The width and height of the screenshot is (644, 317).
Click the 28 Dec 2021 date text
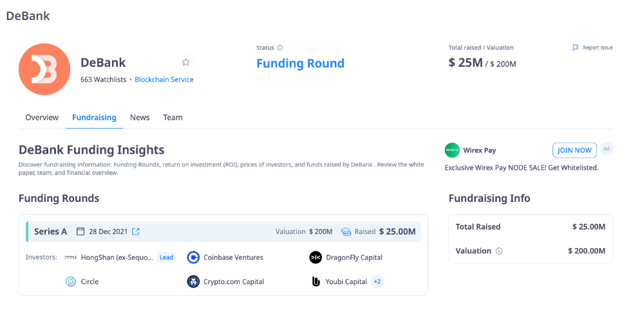(x=108, y=231)
